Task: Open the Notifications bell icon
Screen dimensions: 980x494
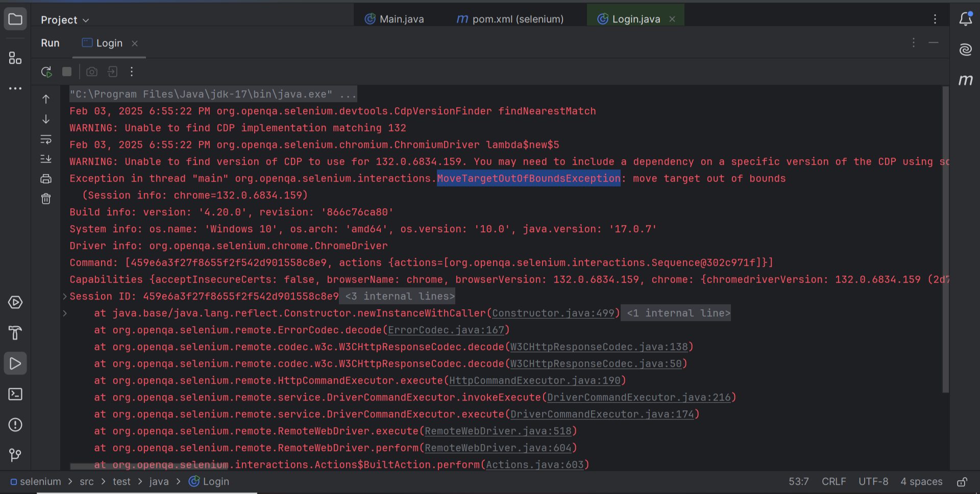Action: (x=966, y=19)
